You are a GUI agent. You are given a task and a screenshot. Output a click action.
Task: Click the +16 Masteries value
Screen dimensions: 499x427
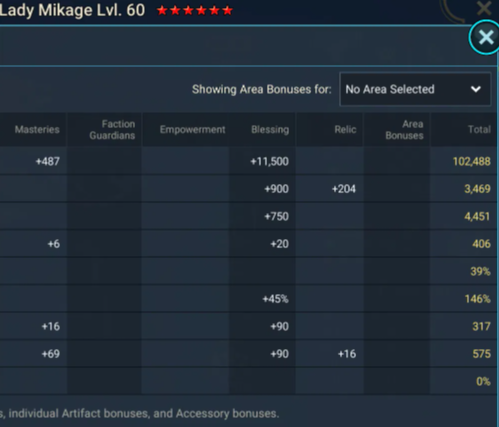51,326
